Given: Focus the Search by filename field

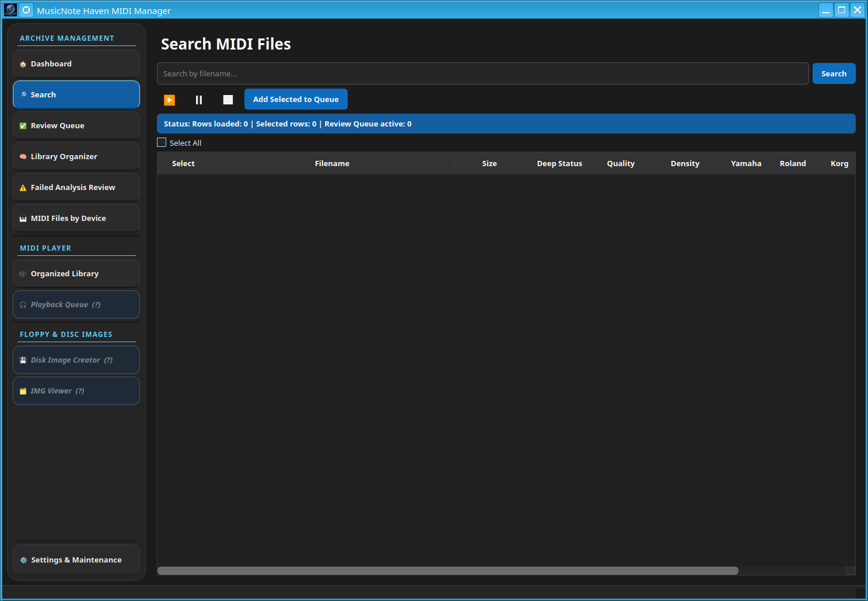Looking at the screenshot, I should click(483, 73).
